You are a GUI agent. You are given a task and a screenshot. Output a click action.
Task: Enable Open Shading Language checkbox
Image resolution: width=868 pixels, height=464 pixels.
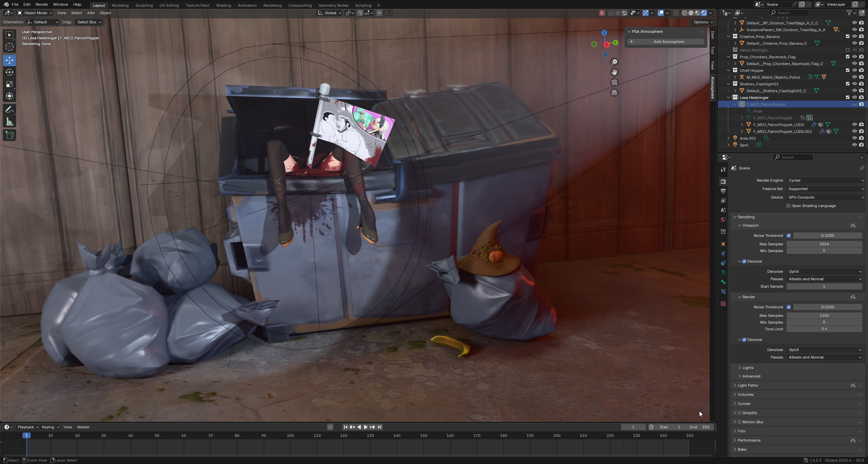point(788,206)
